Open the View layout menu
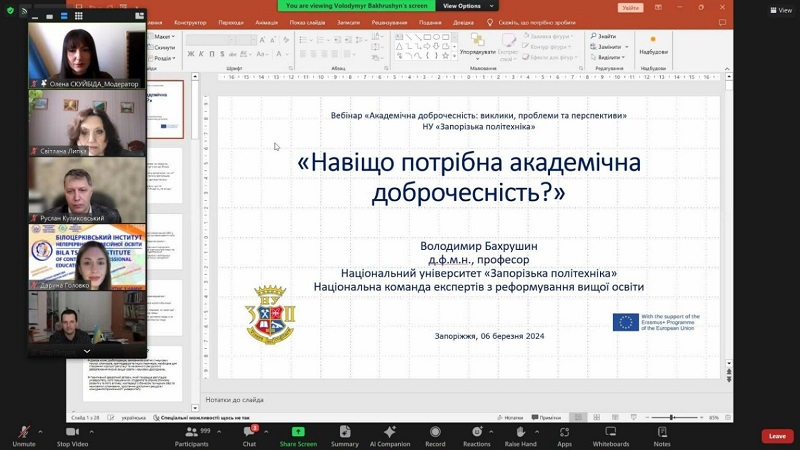This screenshot has height=450, width=800. [779, 9]
